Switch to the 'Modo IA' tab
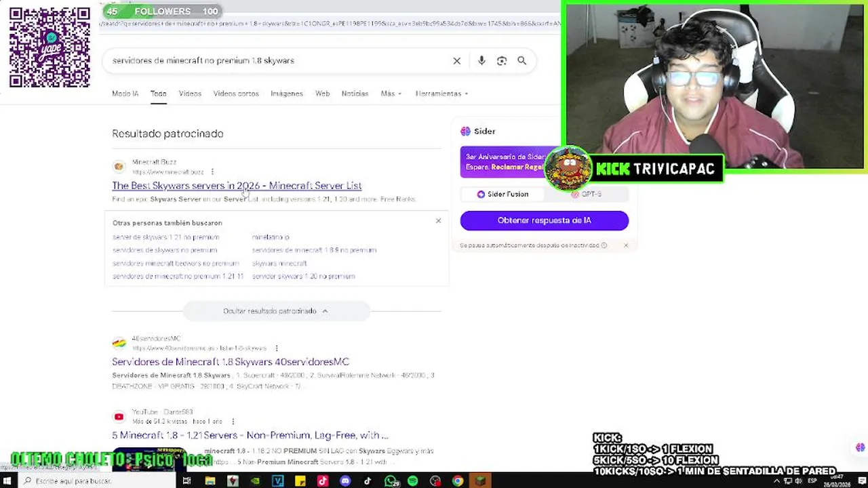868x488 pixels. click(x=125, y=94)
